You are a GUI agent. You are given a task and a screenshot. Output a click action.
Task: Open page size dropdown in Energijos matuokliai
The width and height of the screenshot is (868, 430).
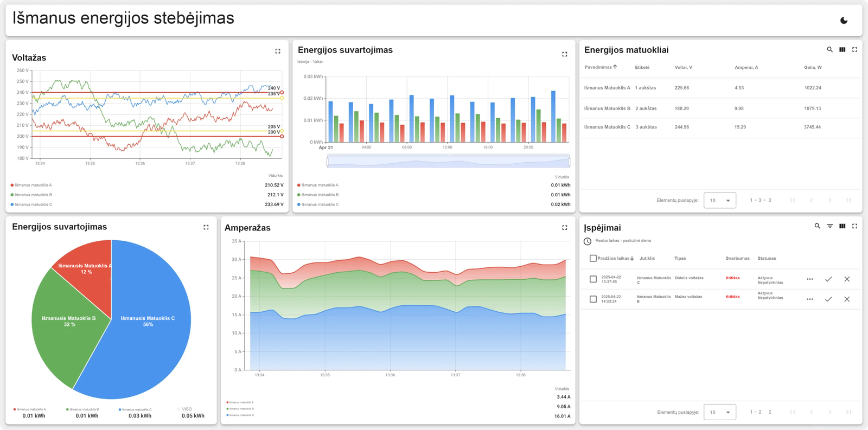(x=719, y=201)
